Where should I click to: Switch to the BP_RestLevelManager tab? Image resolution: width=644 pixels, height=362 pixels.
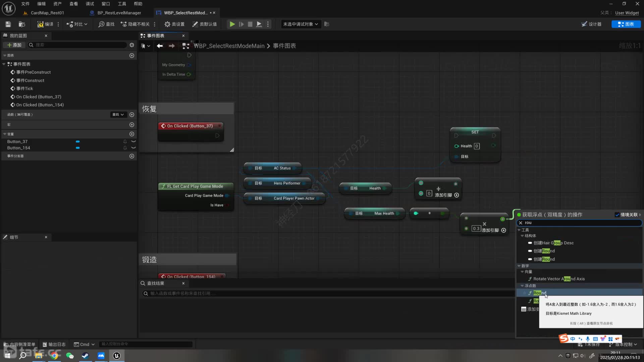click(119, 13)
